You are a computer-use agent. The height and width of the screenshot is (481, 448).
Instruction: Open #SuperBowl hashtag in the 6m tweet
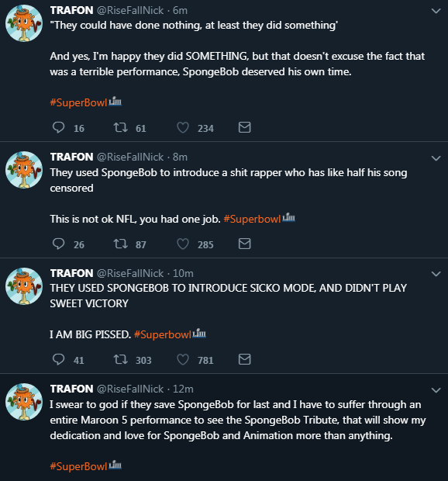[x=78, y=102]
